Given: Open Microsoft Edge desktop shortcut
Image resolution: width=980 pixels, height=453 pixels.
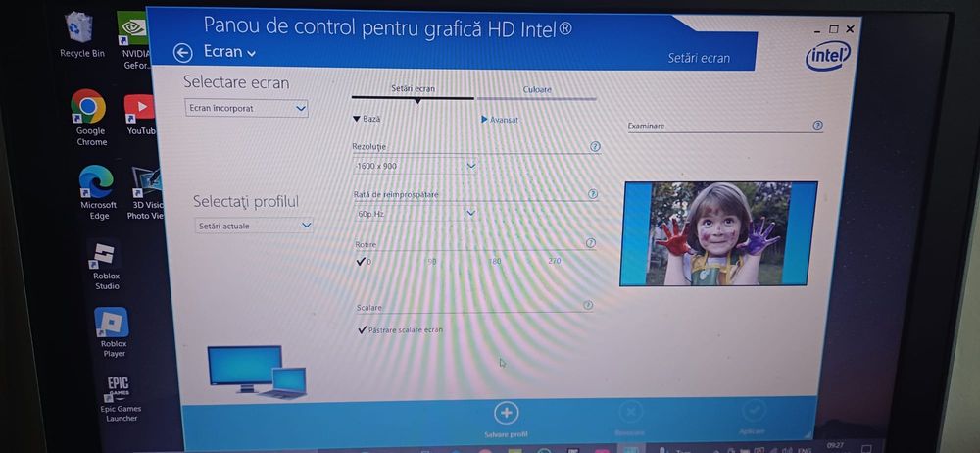Looking at the screenshot, I should [98, 193].
